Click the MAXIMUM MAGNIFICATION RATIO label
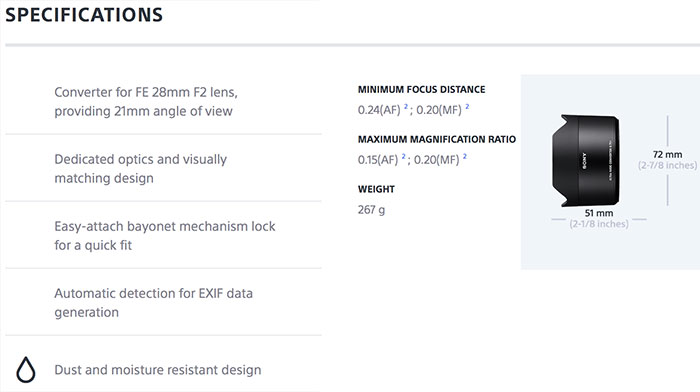The image size is (700, 392). point(437,139)
